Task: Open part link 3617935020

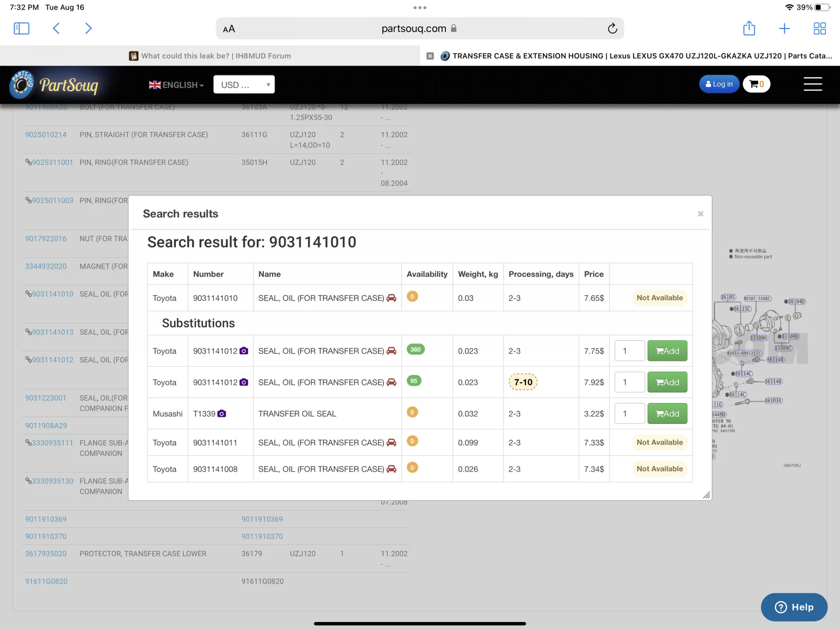Action: point(46,553)
